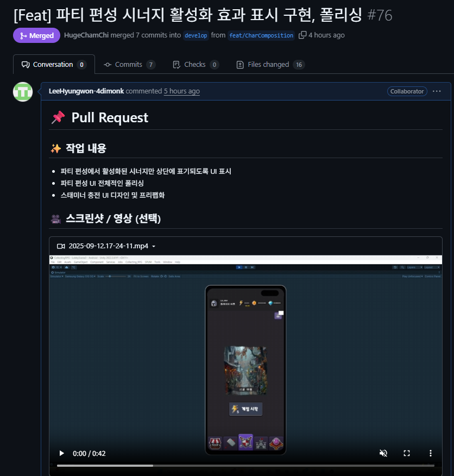Click the '5 hours ago' comment timestamp

coord(182,91)
